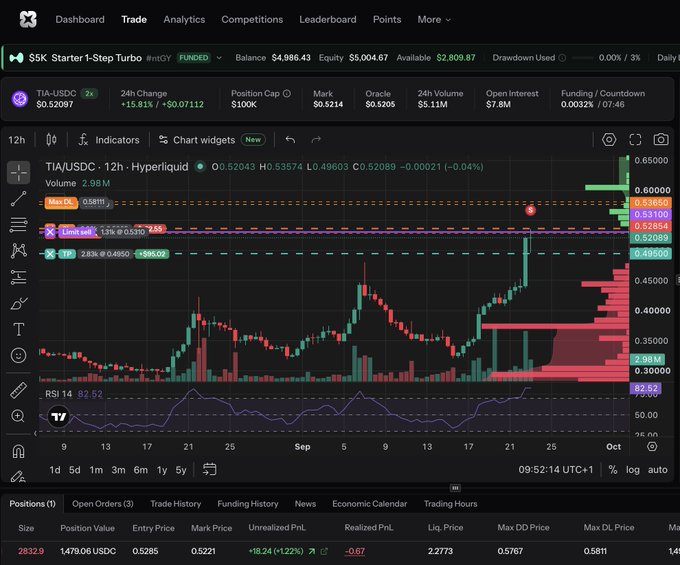This screenshot has width=680, height=565.
Task: Click the TradingView logo on the chart
Action: (x=59, y=417)
